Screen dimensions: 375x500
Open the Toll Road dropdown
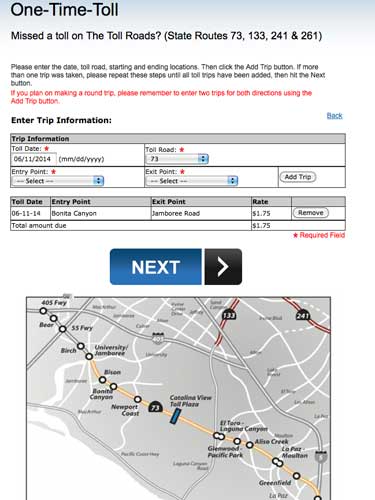[177, 159]
